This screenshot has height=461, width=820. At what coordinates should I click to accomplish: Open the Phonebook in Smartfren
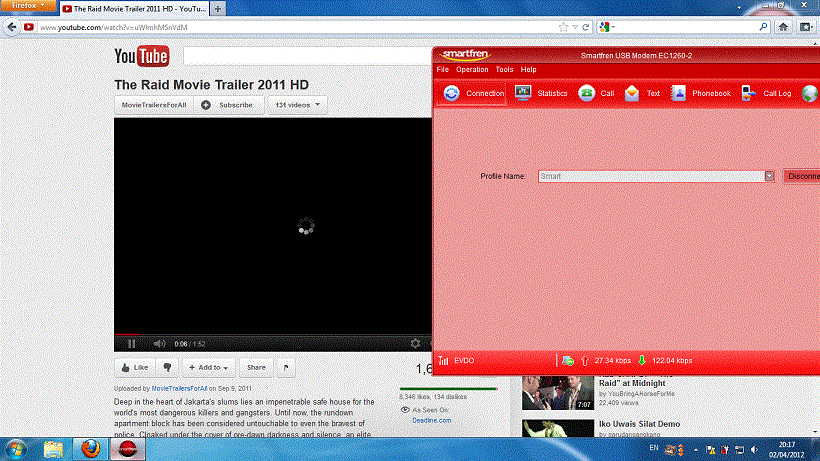point(701,94)
